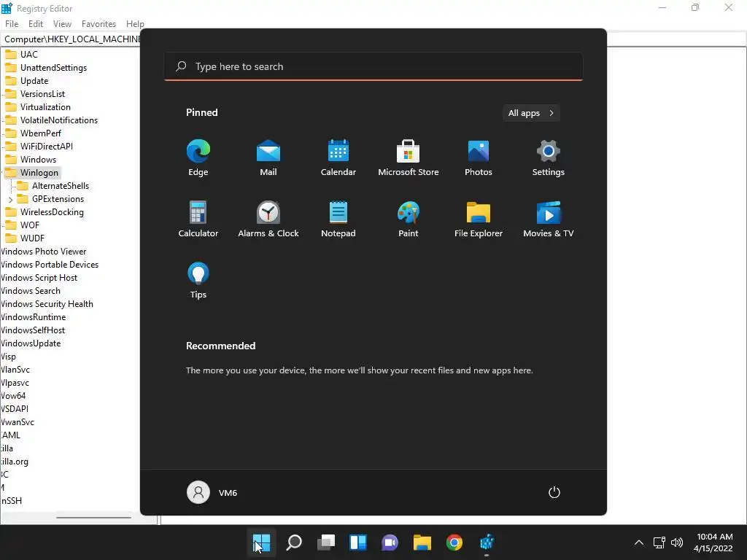
Task: Open Search from the taskbar
Action: pyautogui.click(x=293, y=542)
